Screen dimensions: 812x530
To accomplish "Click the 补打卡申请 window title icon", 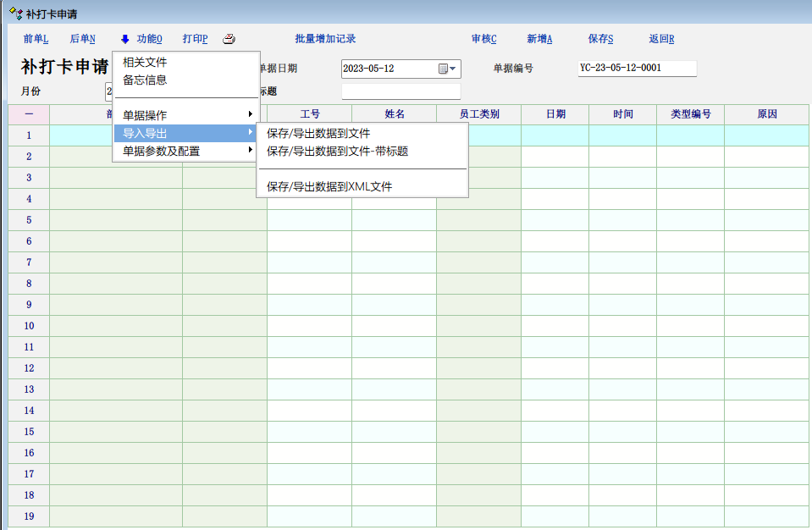I will (x=15, y=14).
